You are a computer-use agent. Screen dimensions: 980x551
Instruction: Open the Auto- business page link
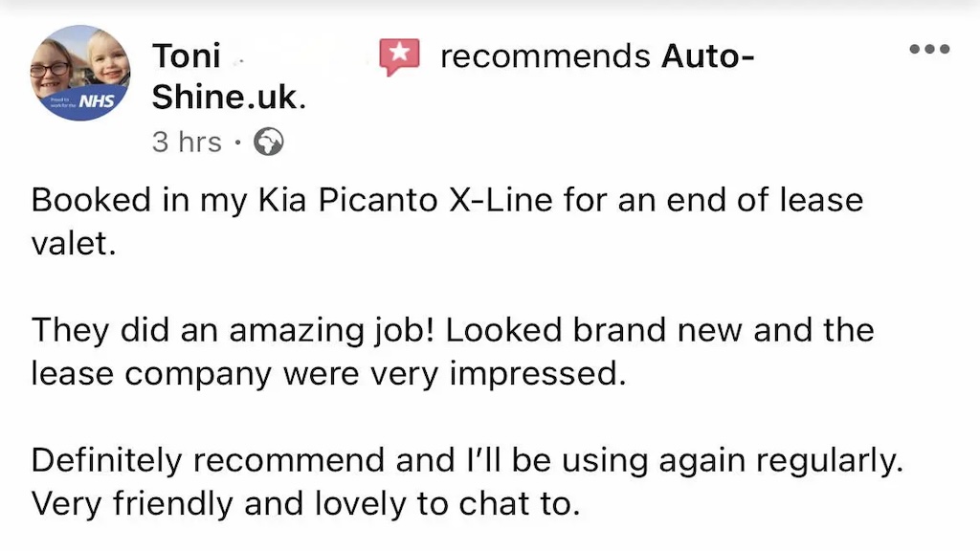(x=707, y=56)
